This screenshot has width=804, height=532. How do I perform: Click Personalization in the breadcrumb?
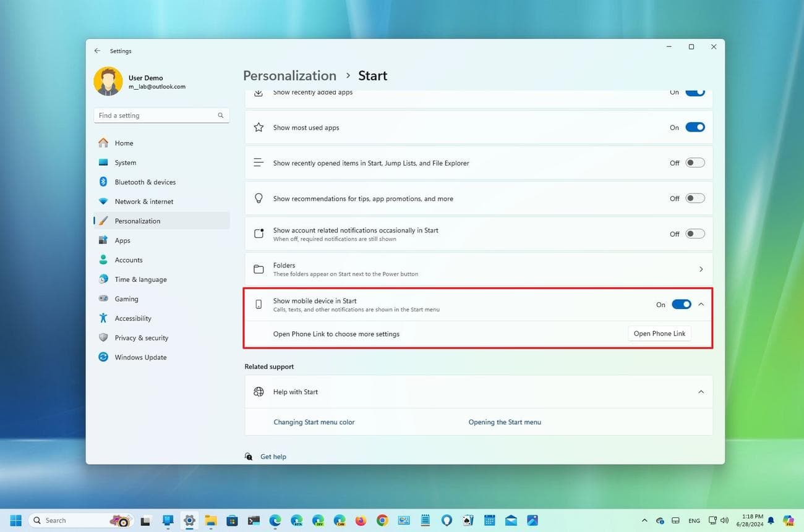pyautogui.click(x=289, y=75)
